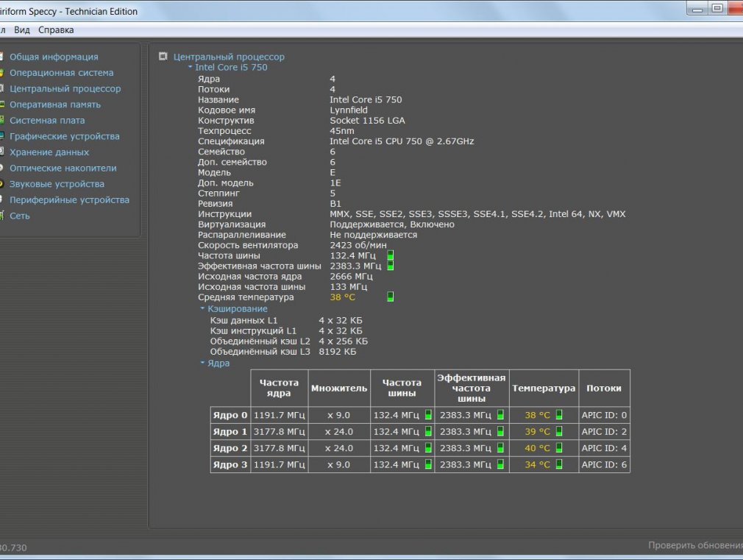Click the 2666 МГц stock core speed value
The height and width of the screenshot is (560, 743).
pos(351,277)
